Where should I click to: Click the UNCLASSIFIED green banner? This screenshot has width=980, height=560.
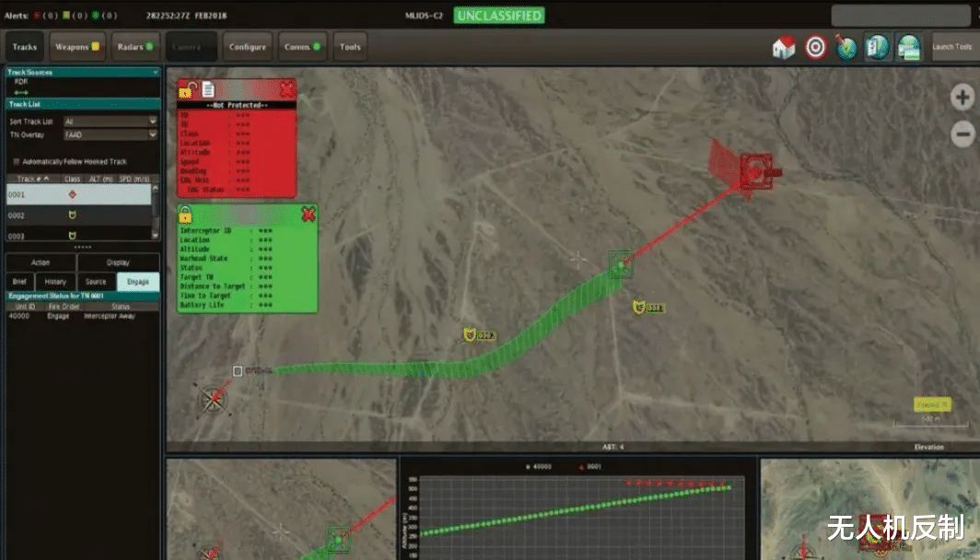[499, 16]
